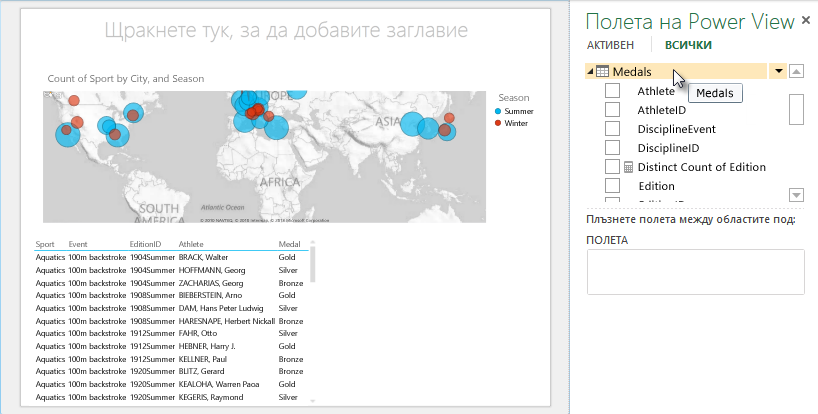Select the DAM, Hans Peter Ludwig cell
Screen dimensions: 818x414
[221, 308]
